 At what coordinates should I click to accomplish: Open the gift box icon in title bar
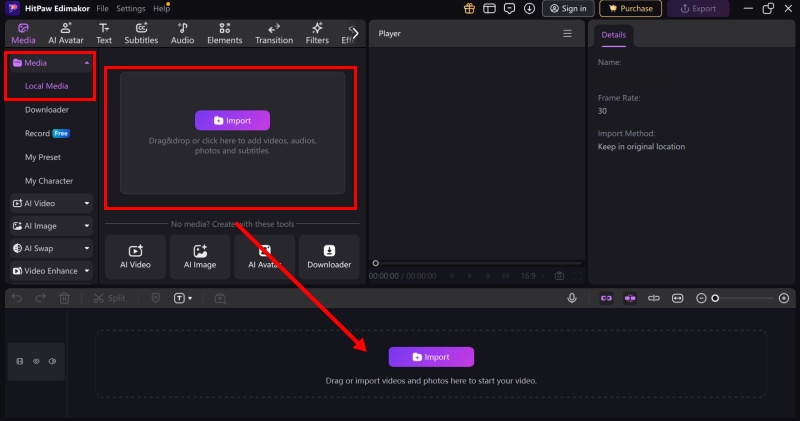(x=469, y=9)
